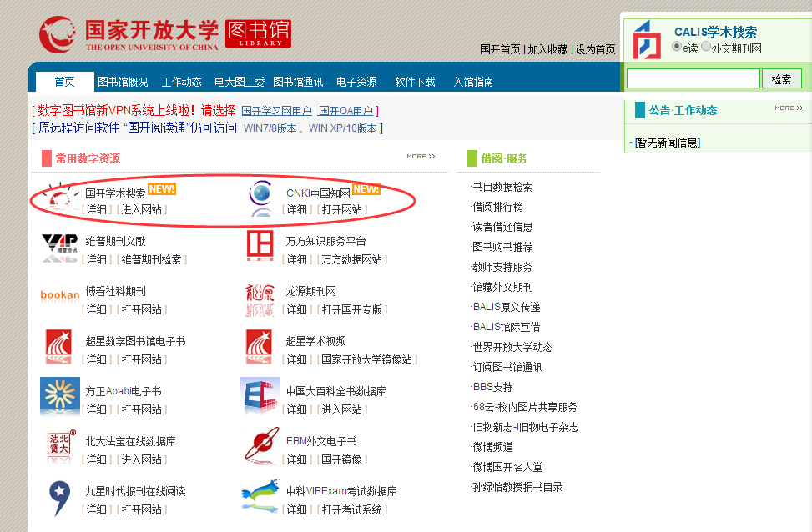Click 打开考试系统 link

[351, 509]
